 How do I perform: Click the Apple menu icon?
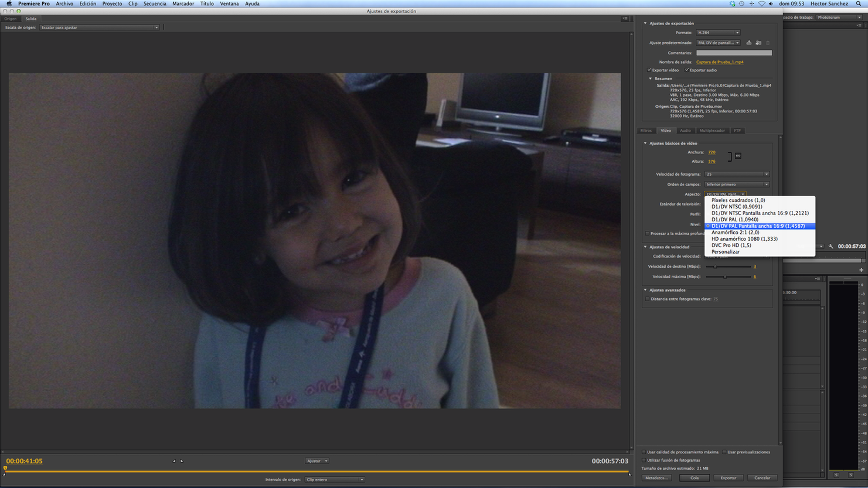tap(9, 4)
